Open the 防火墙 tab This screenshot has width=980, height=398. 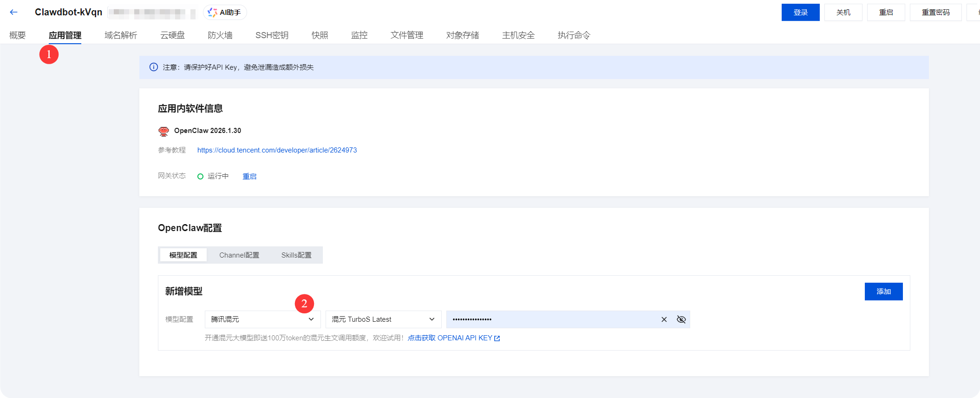[x=220, y=35]
